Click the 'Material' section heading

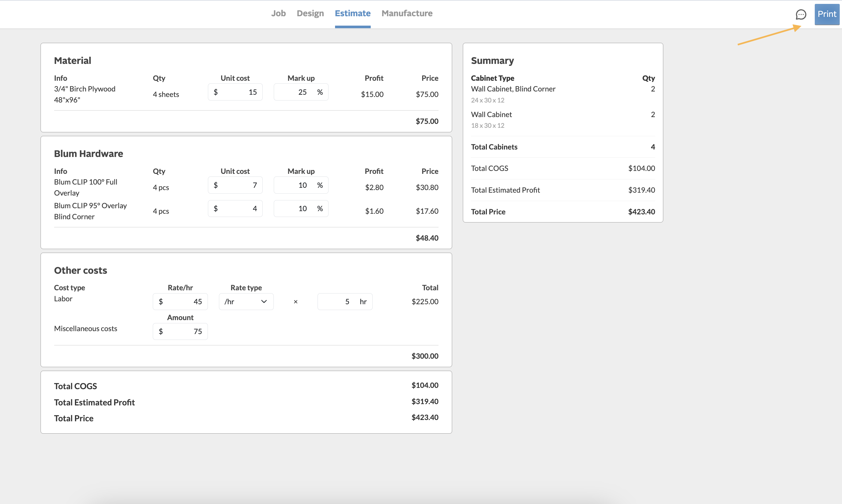(73, 60)
